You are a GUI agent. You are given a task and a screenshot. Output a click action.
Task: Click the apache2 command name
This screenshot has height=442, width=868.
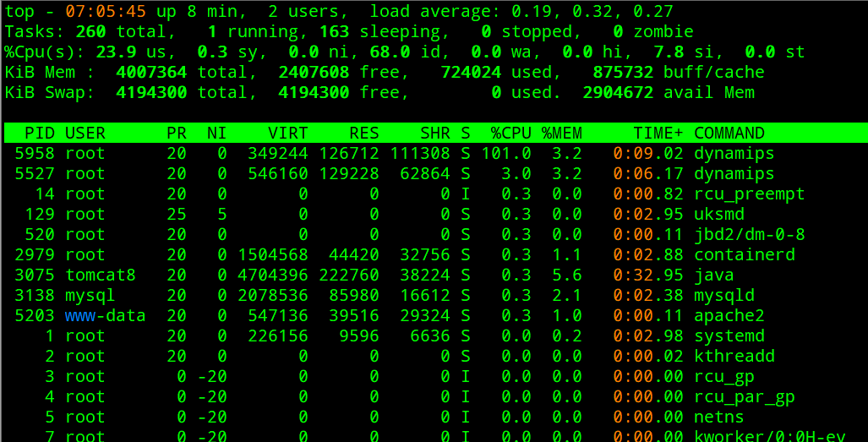point(729,315)
